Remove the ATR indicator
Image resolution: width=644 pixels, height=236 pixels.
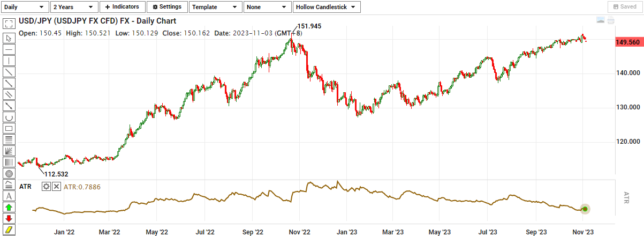click(56, 186)
